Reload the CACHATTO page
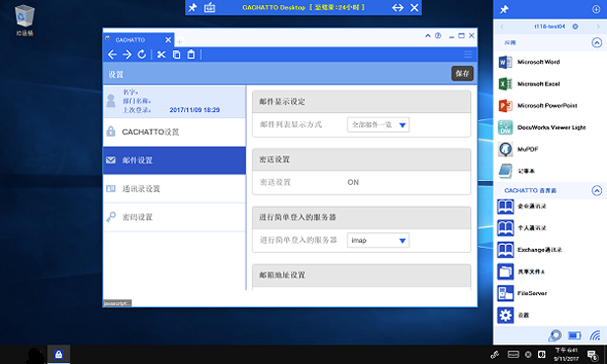Viewport: 607px width, 364px height. [x=142, y=55]
